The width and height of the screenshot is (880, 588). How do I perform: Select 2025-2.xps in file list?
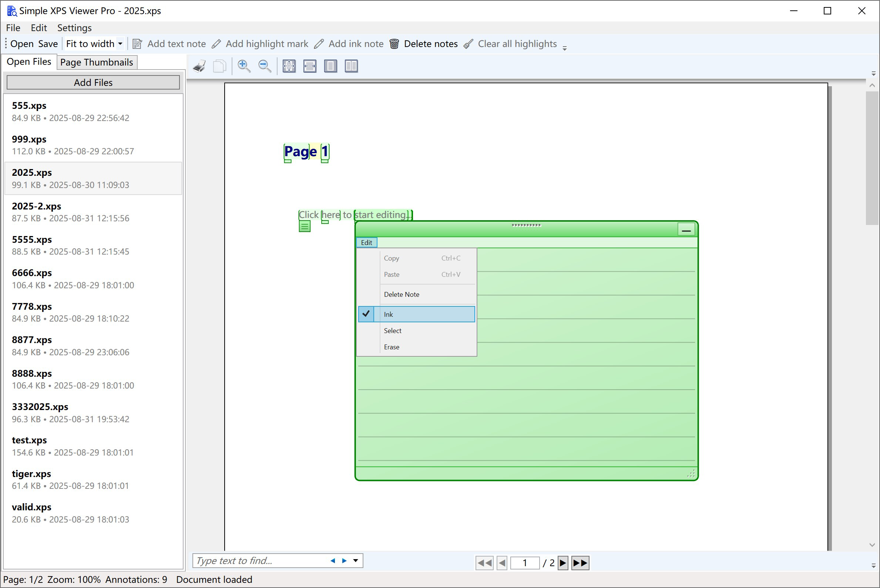(93, 212)
